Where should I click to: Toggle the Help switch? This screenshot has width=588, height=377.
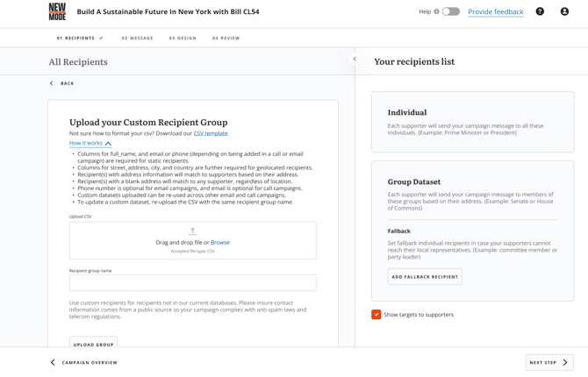pos(450,11)
